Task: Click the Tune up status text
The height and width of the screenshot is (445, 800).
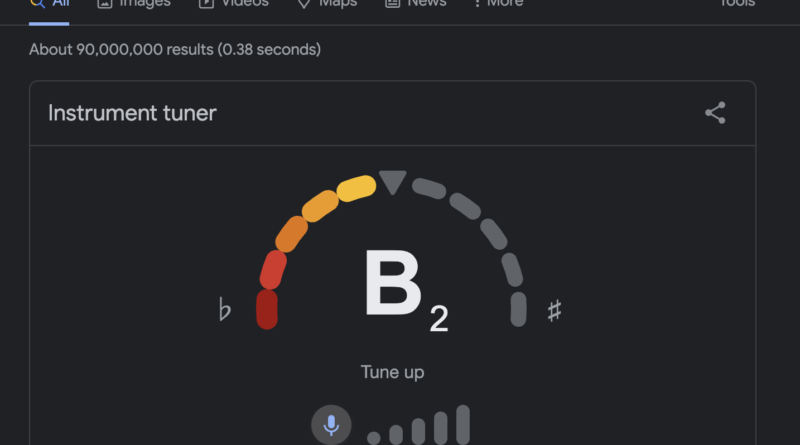Action: (x=392, y=372)
